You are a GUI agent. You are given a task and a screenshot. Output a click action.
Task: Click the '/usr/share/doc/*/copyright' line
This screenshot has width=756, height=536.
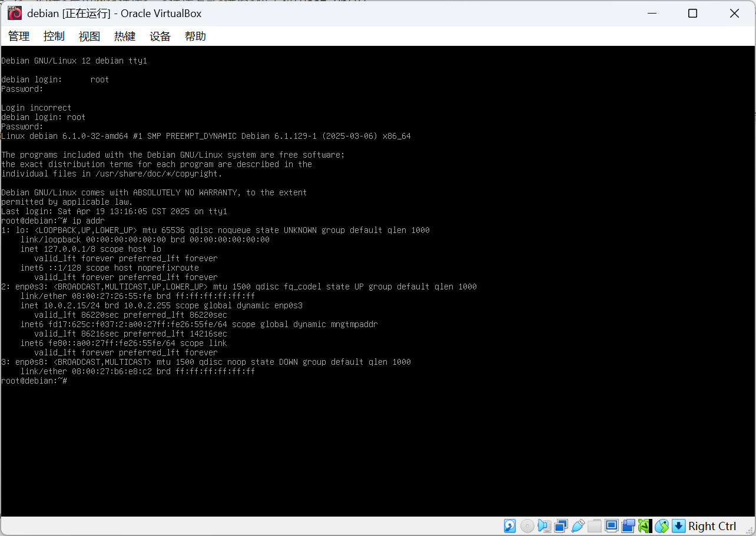[112, 174]
